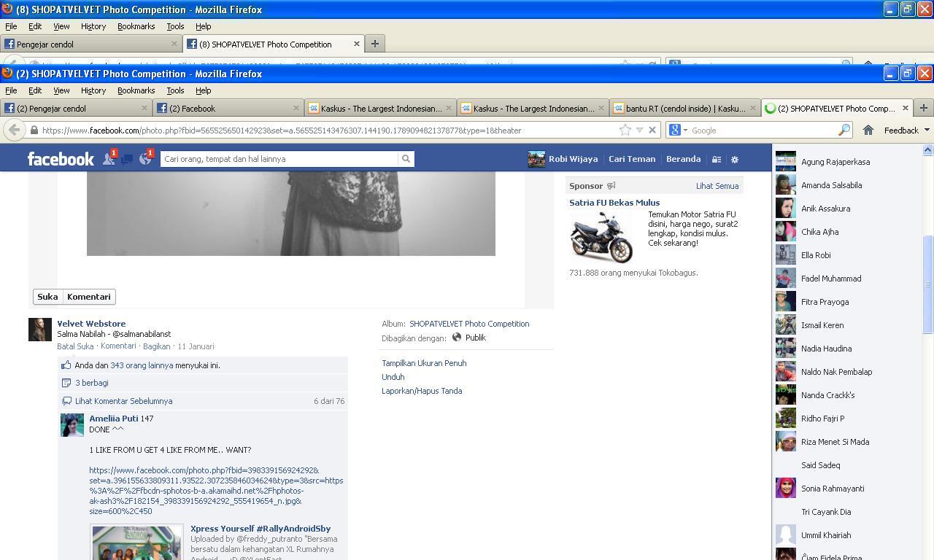The width and height of the screenshot is (934, 560).
Task: Go back with the navigation arrow
Action: click(x=14, y=130)
